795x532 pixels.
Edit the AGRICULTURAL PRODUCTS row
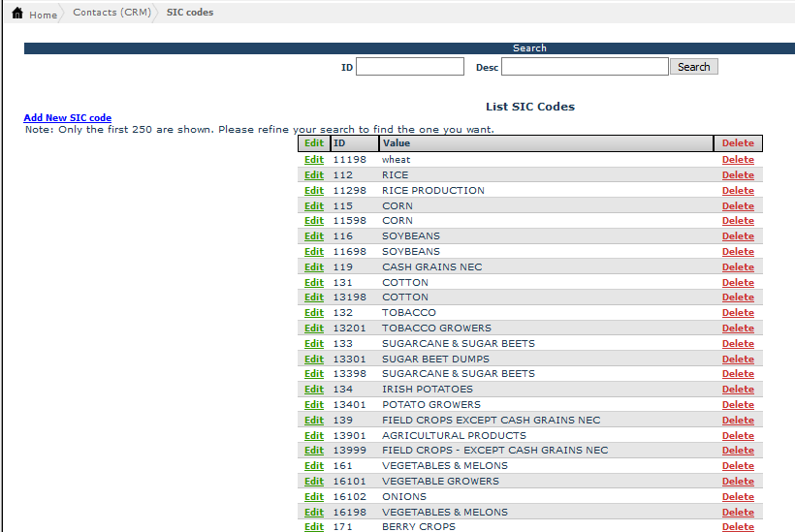[313, 436]
